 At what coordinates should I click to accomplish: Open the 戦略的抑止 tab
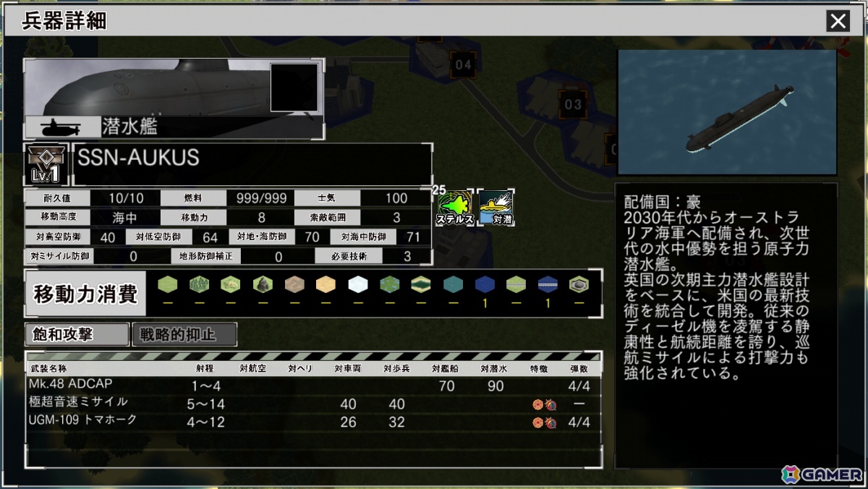184,334
